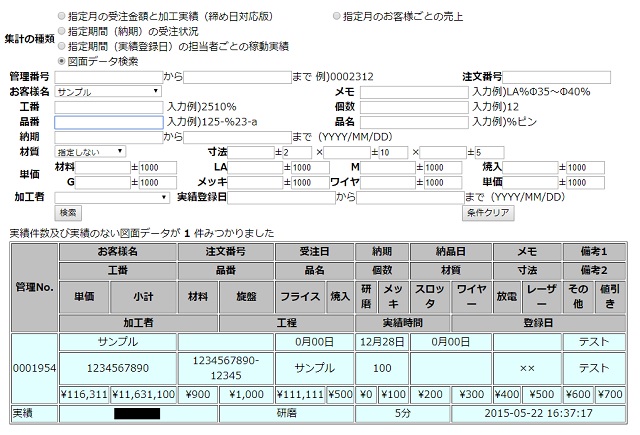Screen dimensions: 640x435
Task: Click the 管理No. table header
Action: tap(35, 287)
